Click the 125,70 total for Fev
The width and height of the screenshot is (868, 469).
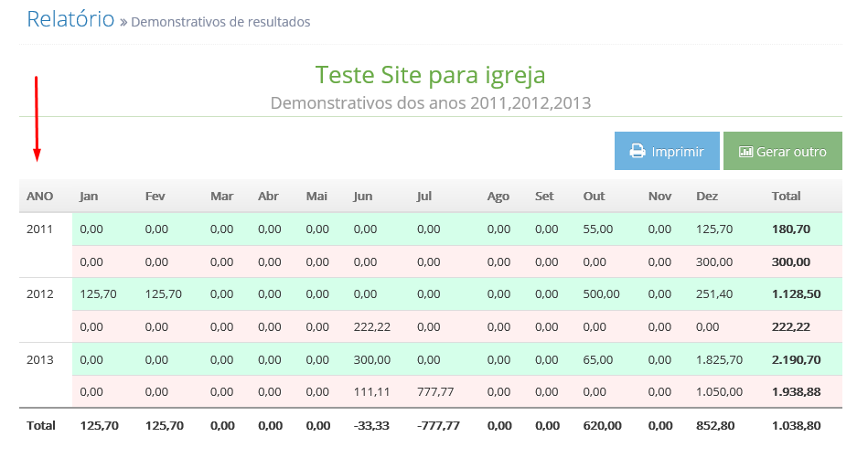pyautogui.click(x=165, y=425)
